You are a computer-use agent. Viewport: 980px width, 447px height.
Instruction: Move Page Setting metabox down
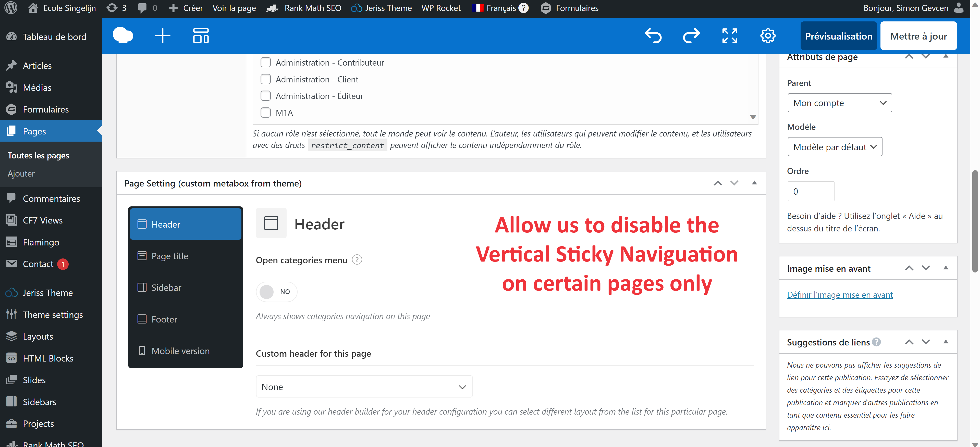click(x=734, y=183)
